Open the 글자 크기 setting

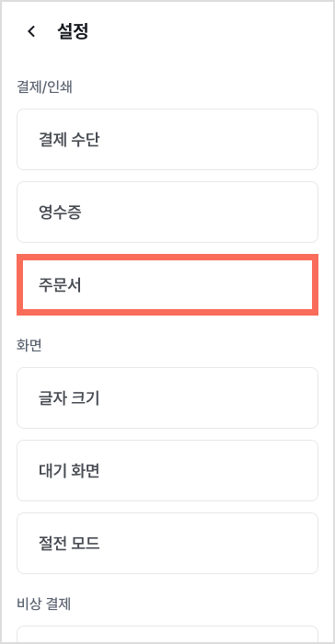pyautogui.click(x=167, y=398)
